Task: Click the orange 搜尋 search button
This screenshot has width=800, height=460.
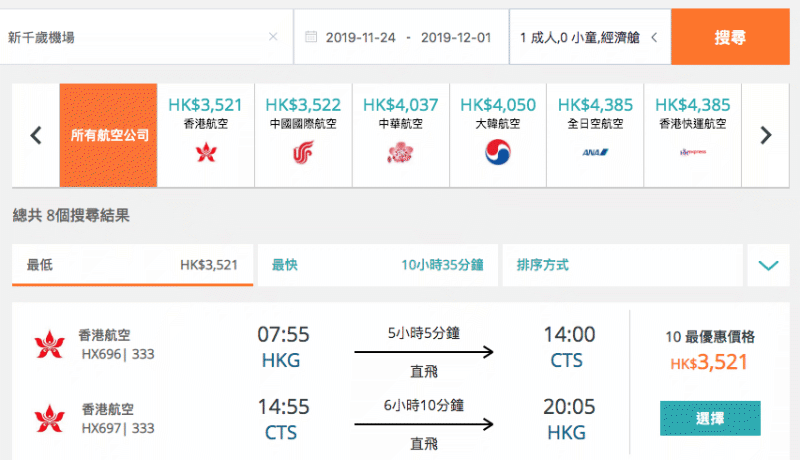Action: [730, 37]
